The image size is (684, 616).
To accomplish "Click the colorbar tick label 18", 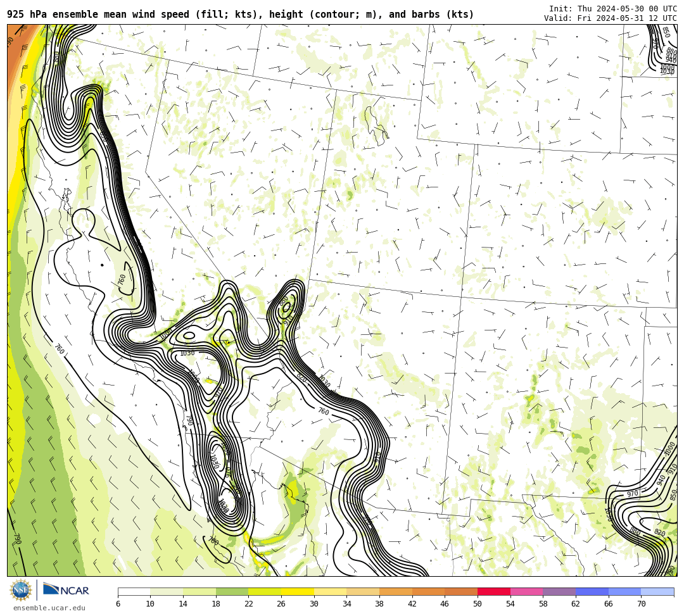I will [x=216, y=604].
